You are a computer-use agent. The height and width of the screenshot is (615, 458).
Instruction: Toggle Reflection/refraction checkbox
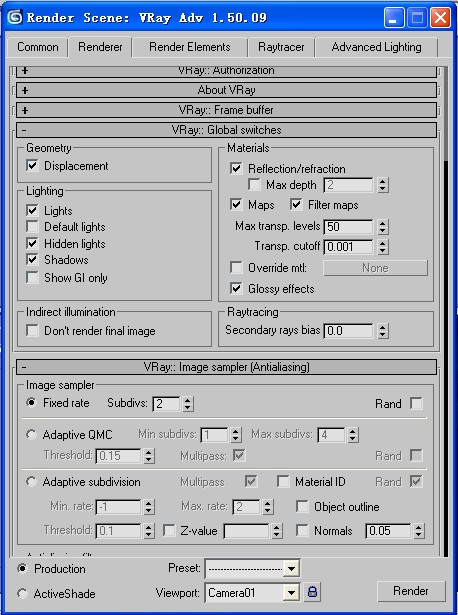pyautogui.click(x=236, y=169)
